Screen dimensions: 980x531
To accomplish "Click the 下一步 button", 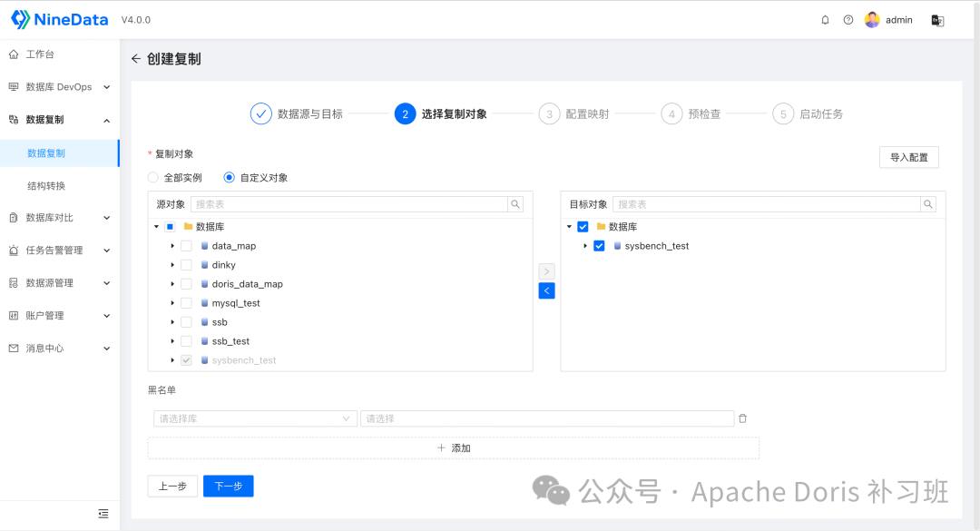I will 228,486.
